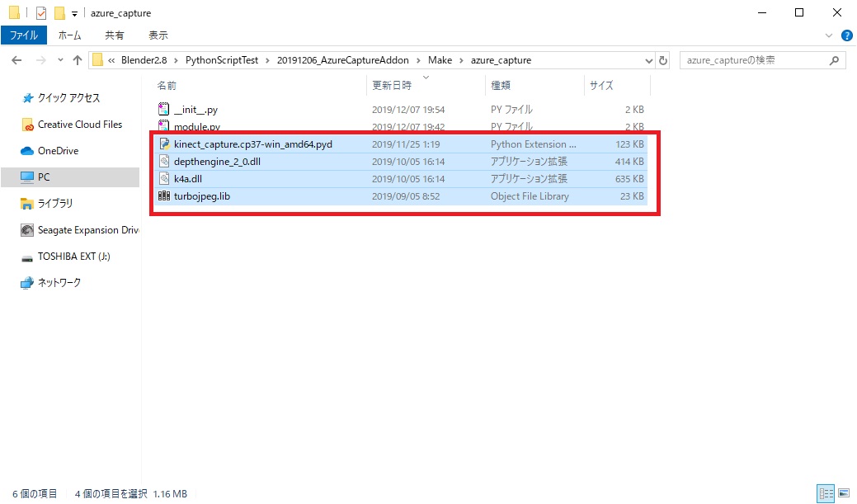This screenshot has width=857, height=504.
Task: Open the ファイル menu
Action: coord(23,35)
